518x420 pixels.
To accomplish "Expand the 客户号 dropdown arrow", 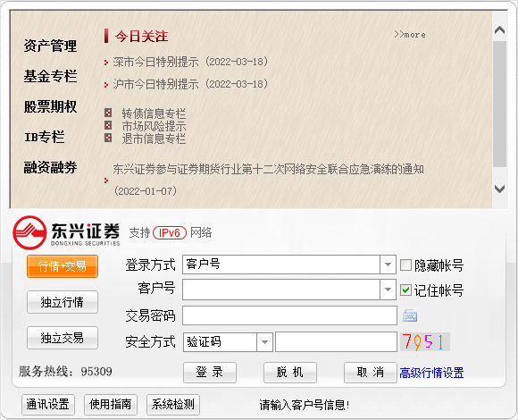I will pyautogui.click(x=388, y=290).
